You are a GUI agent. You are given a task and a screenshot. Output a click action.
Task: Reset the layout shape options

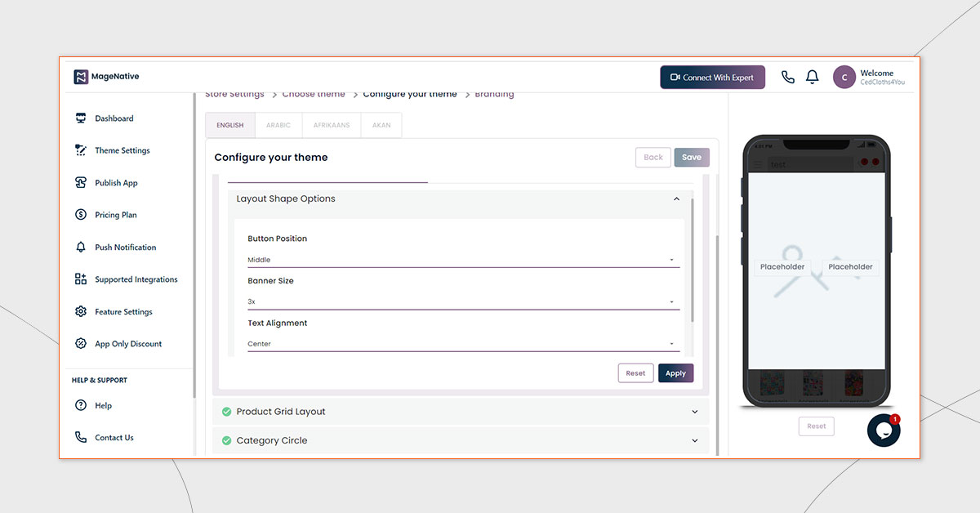click(x=635, y=373)
